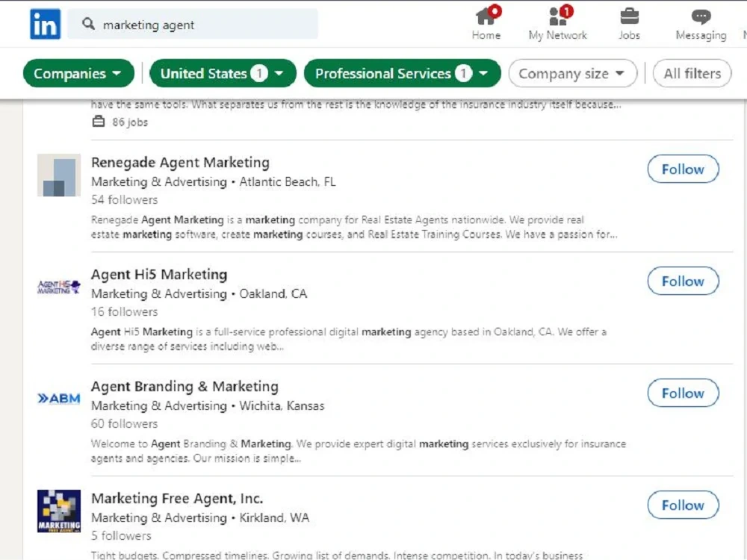Click the 86 jobs link
This screenshot has height=560, width=747.
point(129,122)
